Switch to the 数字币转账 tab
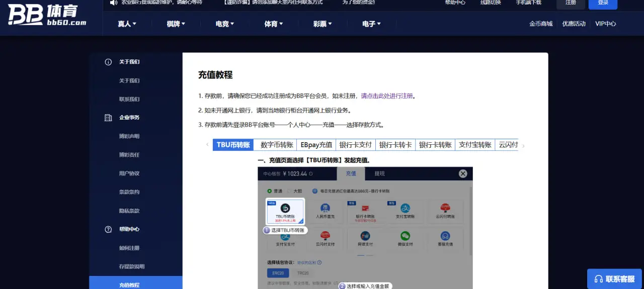The image size is (644, 289). [277, 145]
